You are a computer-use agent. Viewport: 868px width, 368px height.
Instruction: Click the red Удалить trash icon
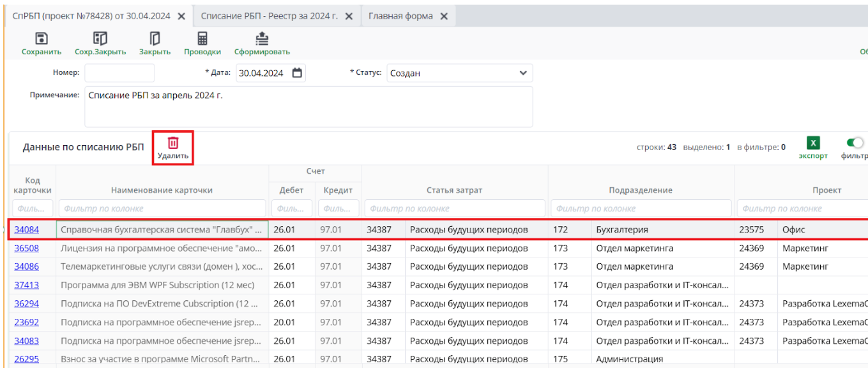pyautogui.click(x=173, y=143)
